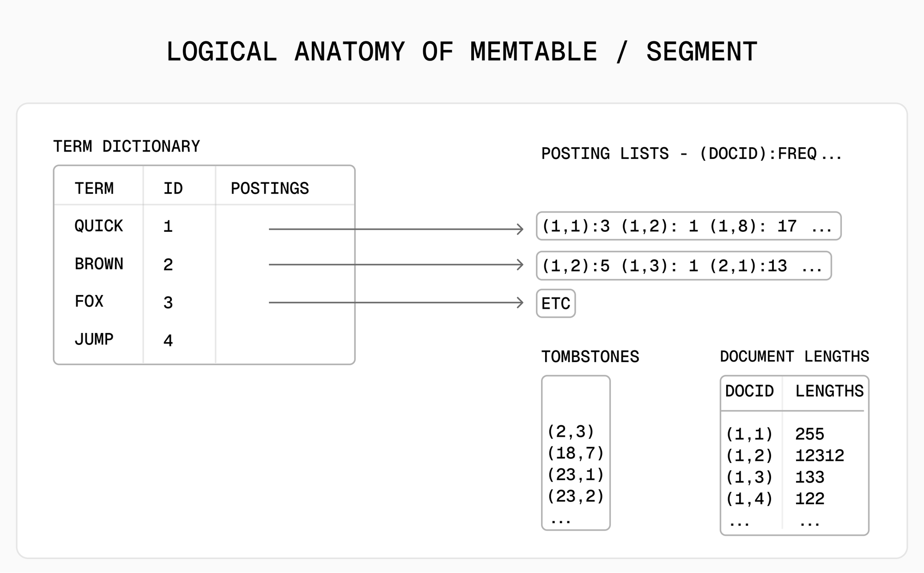Click the TERM DICTIONARY heading
924x573 pixels.
pyautogui.click(x=127, y=146)
